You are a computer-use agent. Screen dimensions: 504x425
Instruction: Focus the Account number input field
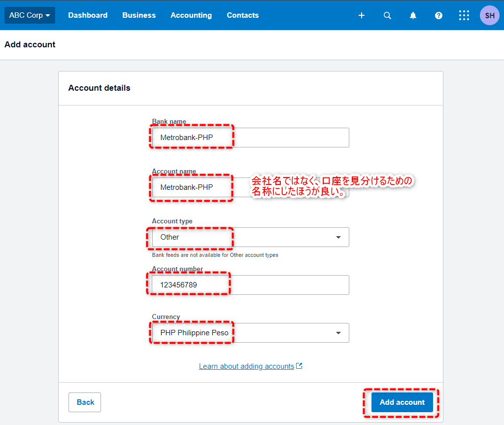point(250,284)
